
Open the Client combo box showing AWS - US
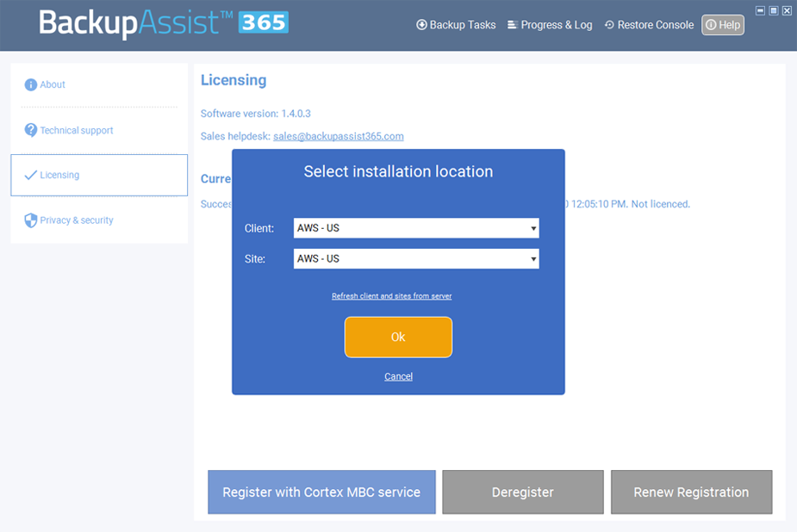click(414, 229)
